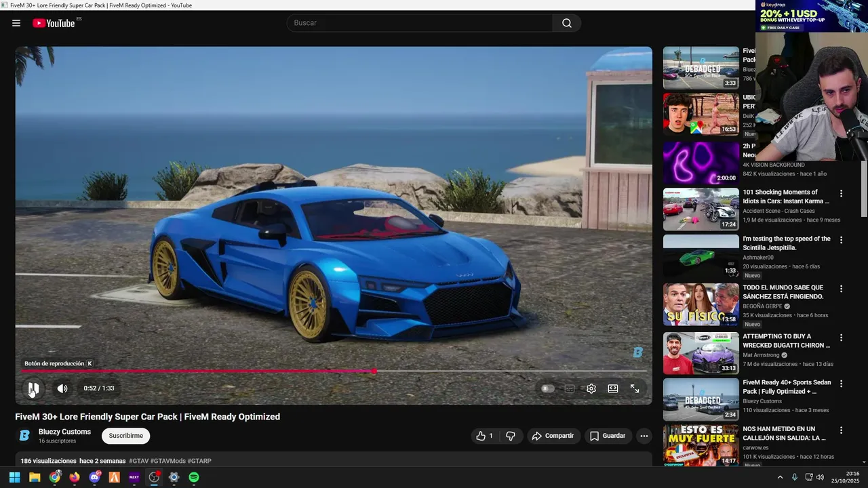Pause the video with the play button

(33, 388)
